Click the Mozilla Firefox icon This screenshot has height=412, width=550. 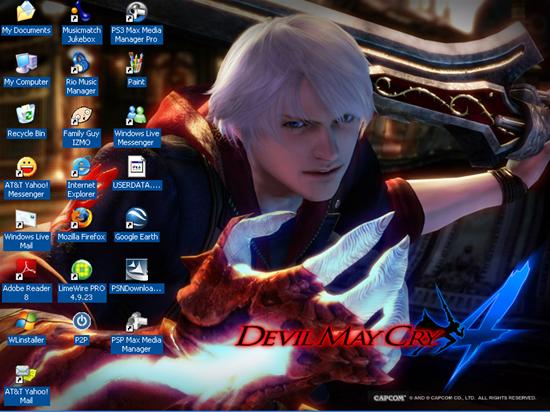pyautogui.click(x=81, y=218)
